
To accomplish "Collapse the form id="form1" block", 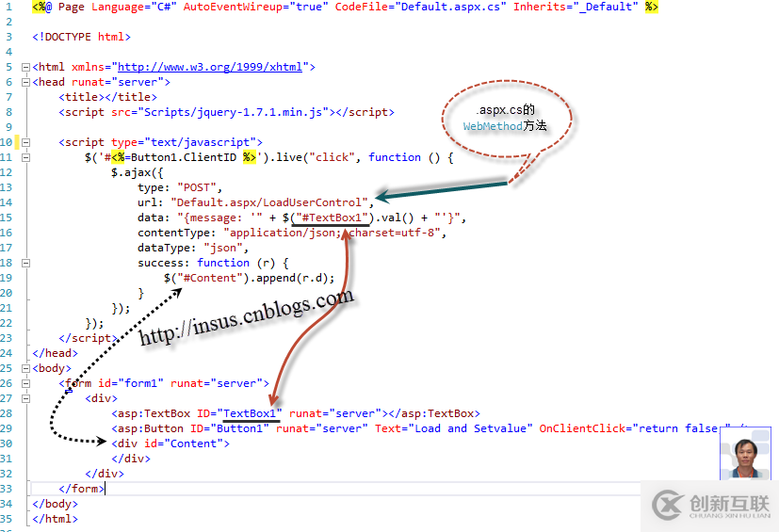I will coord(25,383).
